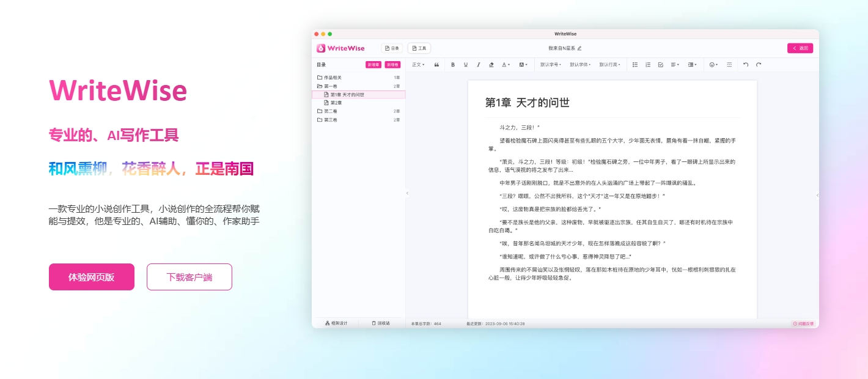Image resolution: width=868 pixels, height=379 pixels.
Task: Open the 默认字号 font size dropdown
Action: pyautogui.click(x=550, y=64)
